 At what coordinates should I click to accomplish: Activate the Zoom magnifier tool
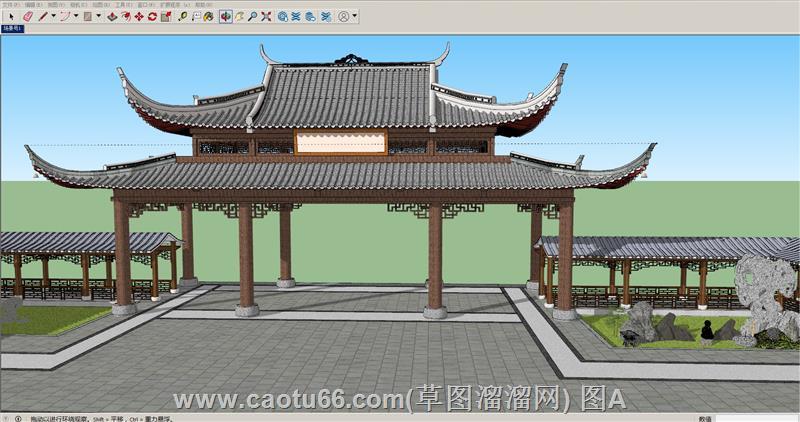click(253, 16)
